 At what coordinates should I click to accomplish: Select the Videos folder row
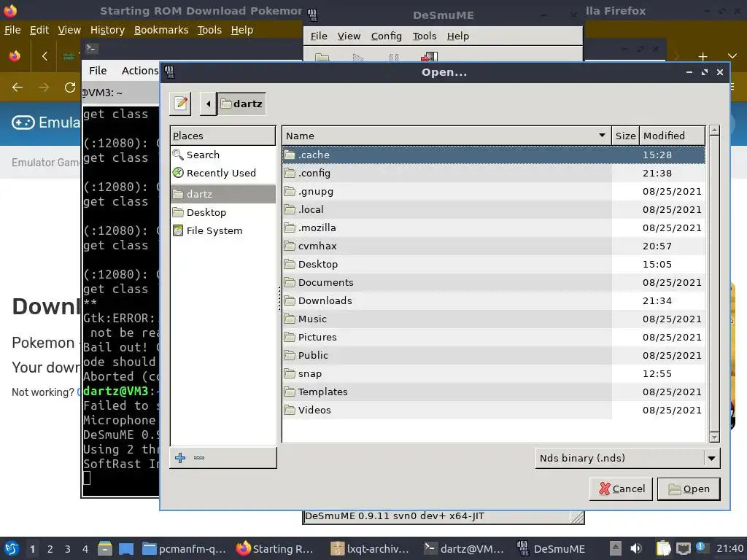click(494, 410)
